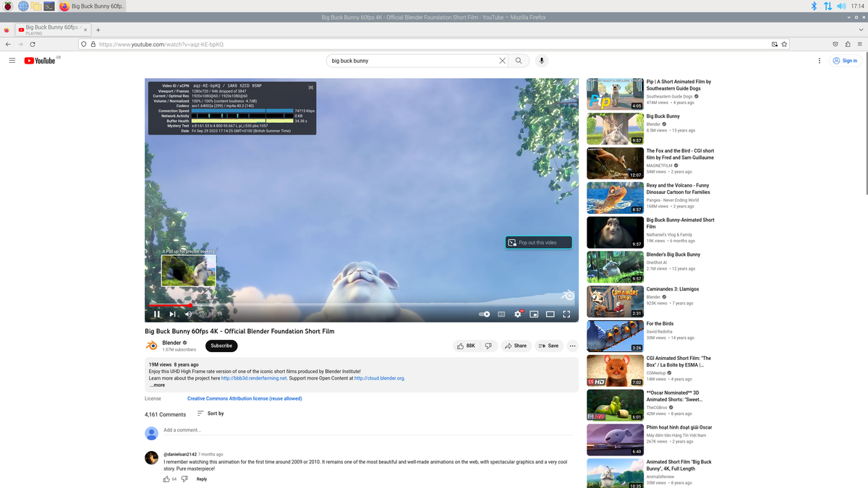Pause the video
The image size is (868, 488).
(x=156, y=314)
